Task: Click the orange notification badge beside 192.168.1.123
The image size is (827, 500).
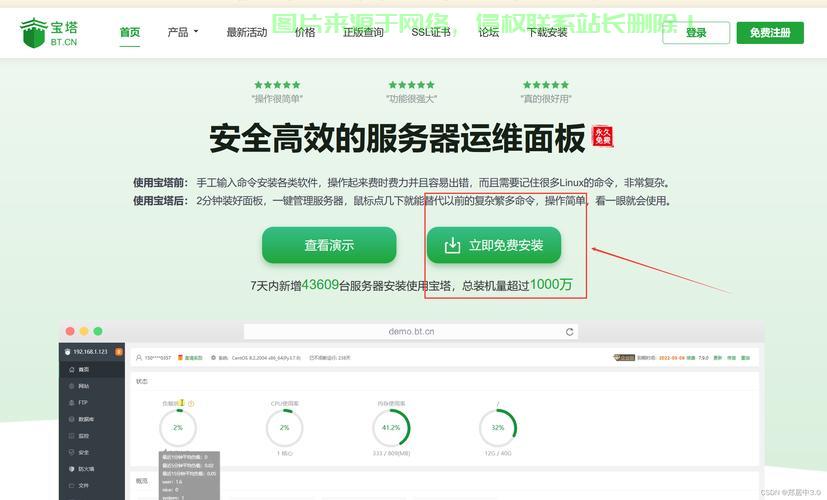Action: [119, 352]
